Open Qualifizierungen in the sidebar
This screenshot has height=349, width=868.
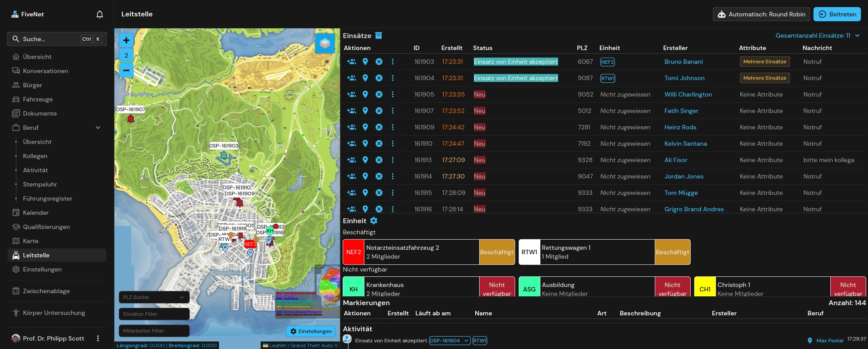pyautogui.click(x=57, y=227)
